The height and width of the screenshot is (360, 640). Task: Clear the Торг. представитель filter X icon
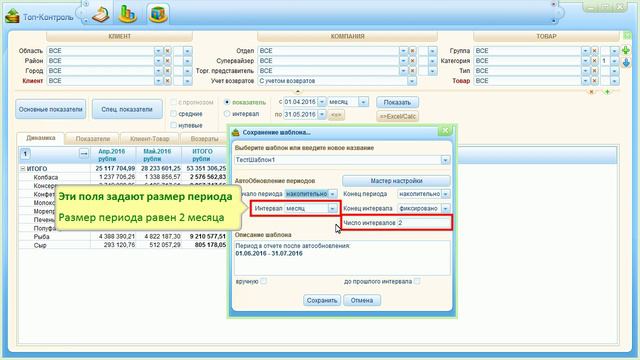413,71
